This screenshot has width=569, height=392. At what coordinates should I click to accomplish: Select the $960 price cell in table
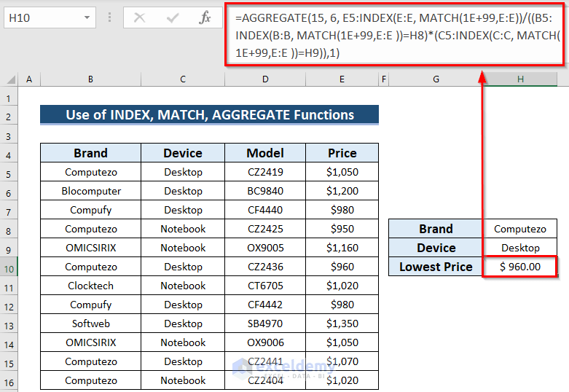342,267
